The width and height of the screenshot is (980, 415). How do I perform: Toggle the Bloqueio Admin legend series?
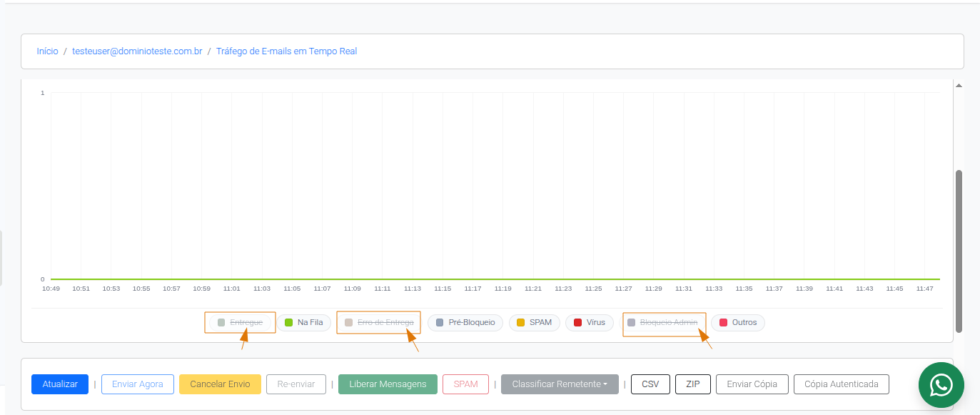click(662, 322)
